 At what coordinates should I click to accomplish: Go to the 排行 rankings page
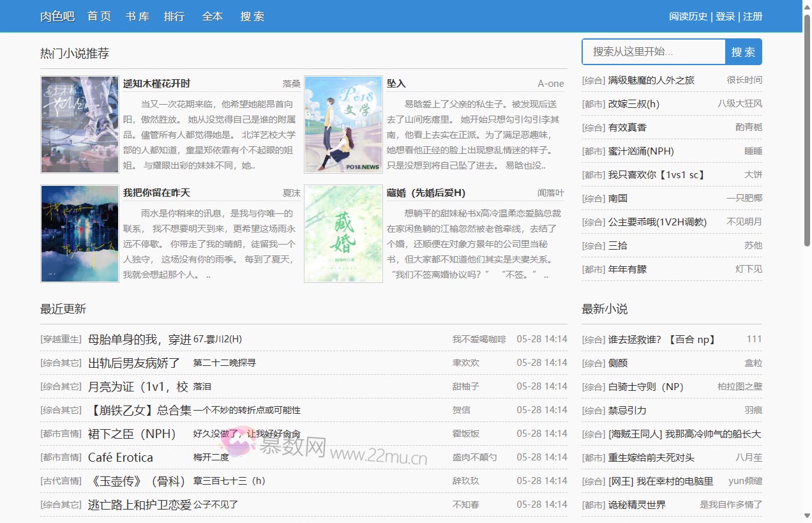[x=174, y=17]
